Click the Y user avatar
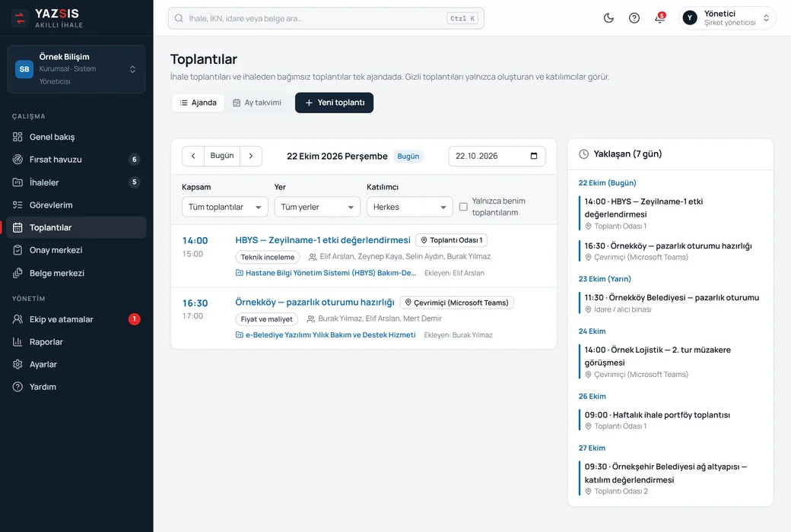 point(690,18)
